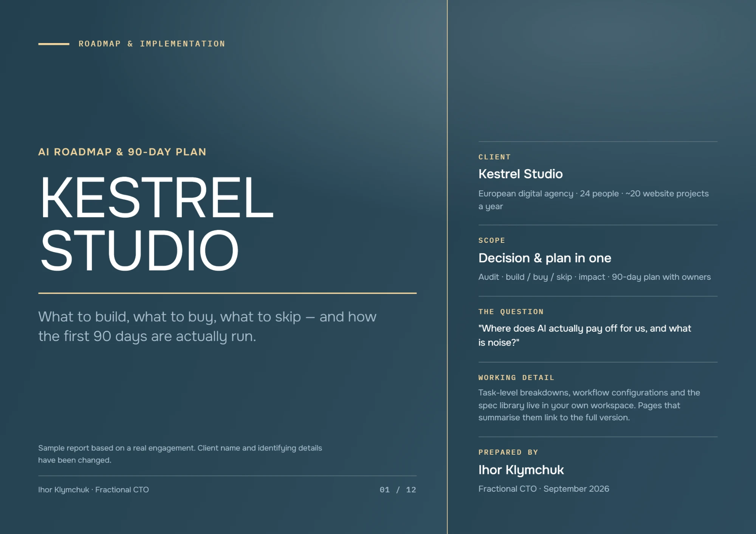Screen dimensions: 756x534
Task: Click the page number "01 / 12"
Action: 398,490
